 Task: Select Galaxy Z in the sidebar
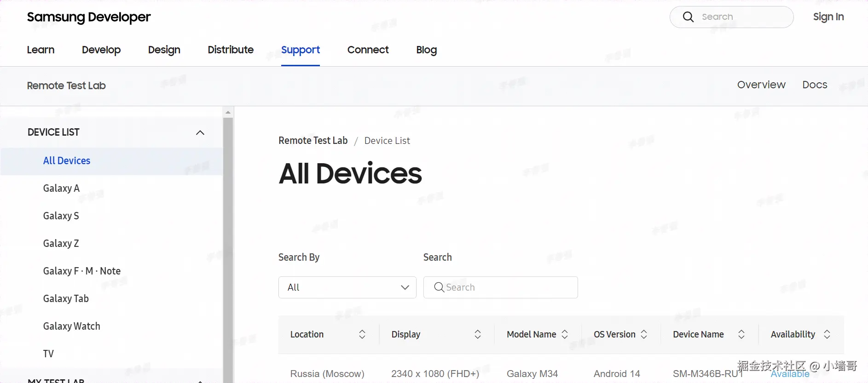(x=61, y=244)
